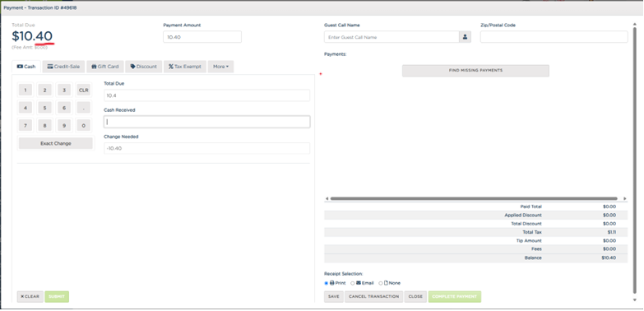Viewport: 644px width, 311px height.
Task: Select the Cash payment tab
Action: click(x=26, y=67)
